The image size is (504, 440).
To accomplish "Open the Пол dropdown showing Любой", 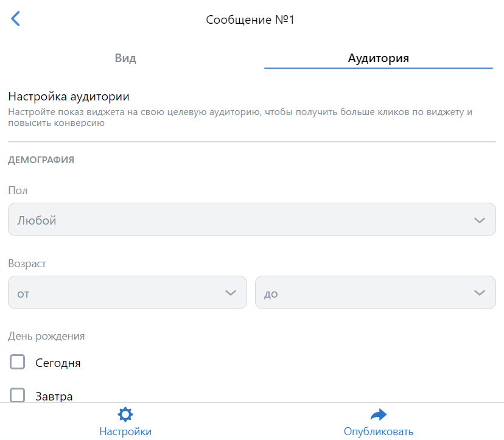I will (243, 220).
